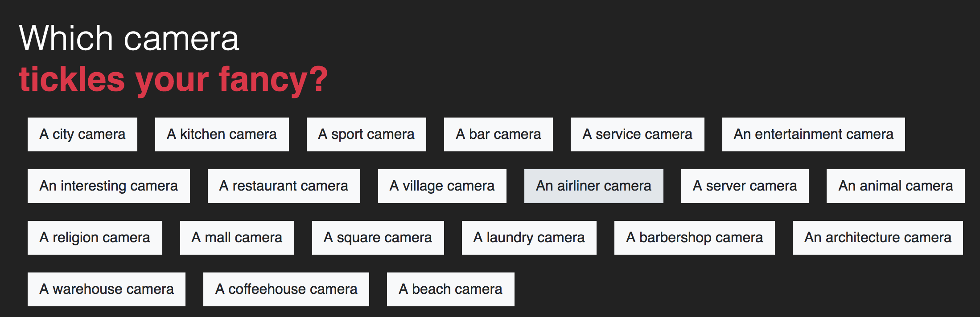This screenshot has height=317, width=980.
Task: Choose "An interesting camera" button
Action: 108,186
